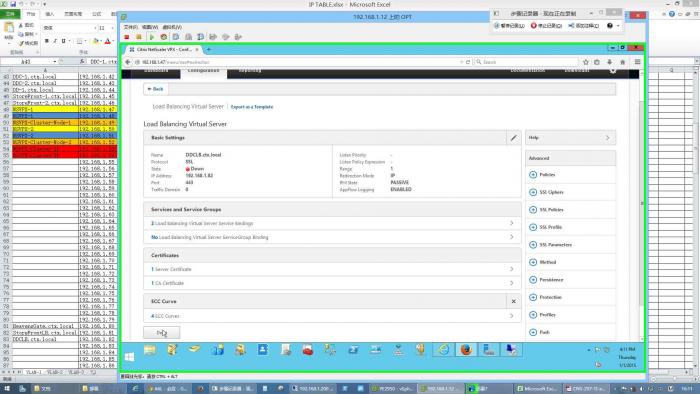
Task: Add the SSL Ciphers advanced section
Action: coord(533,192)
